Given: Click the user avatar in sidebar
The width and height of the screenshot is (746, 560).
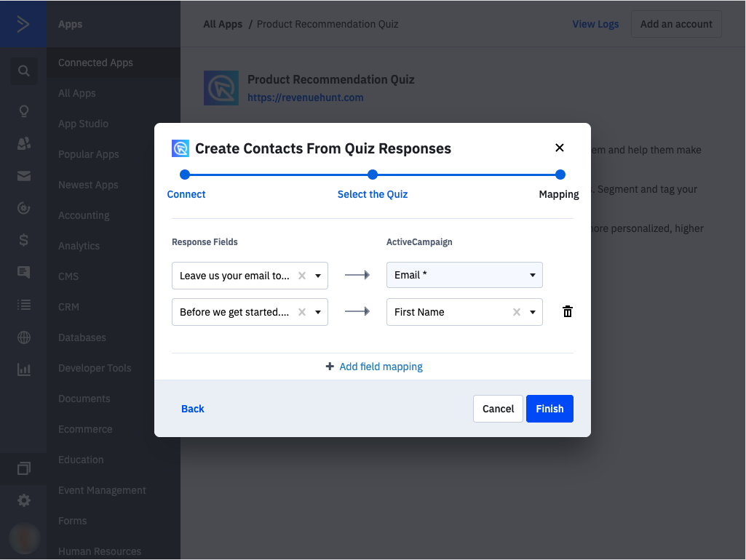Looking at the screenshot, I should coord(24,538).
